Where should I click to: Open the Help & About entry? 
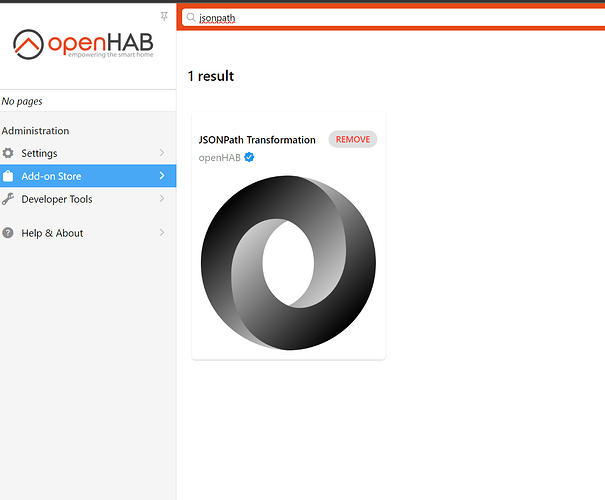(x=88, y=233)
